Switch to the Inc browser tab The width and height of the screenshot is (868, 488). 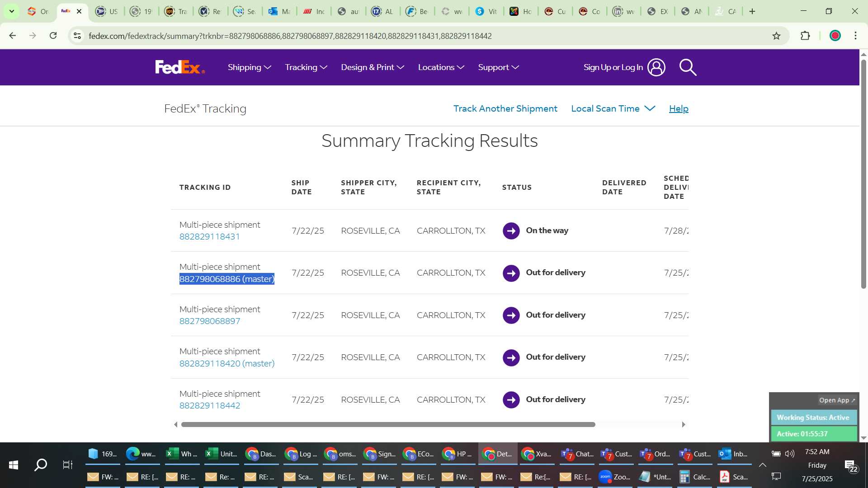[314, 11]
